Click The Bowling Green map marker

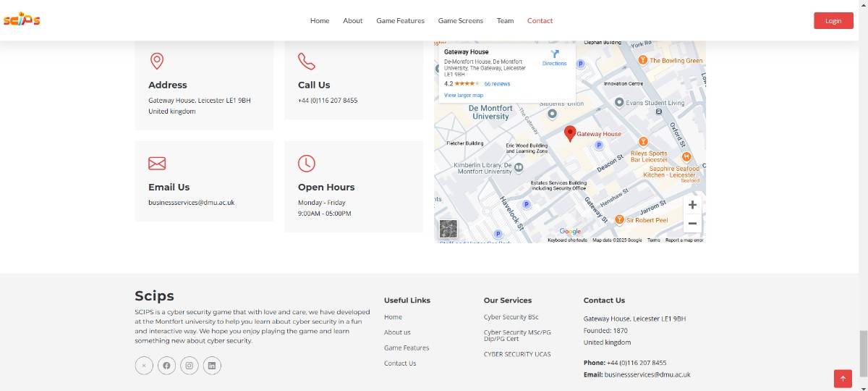643,61
